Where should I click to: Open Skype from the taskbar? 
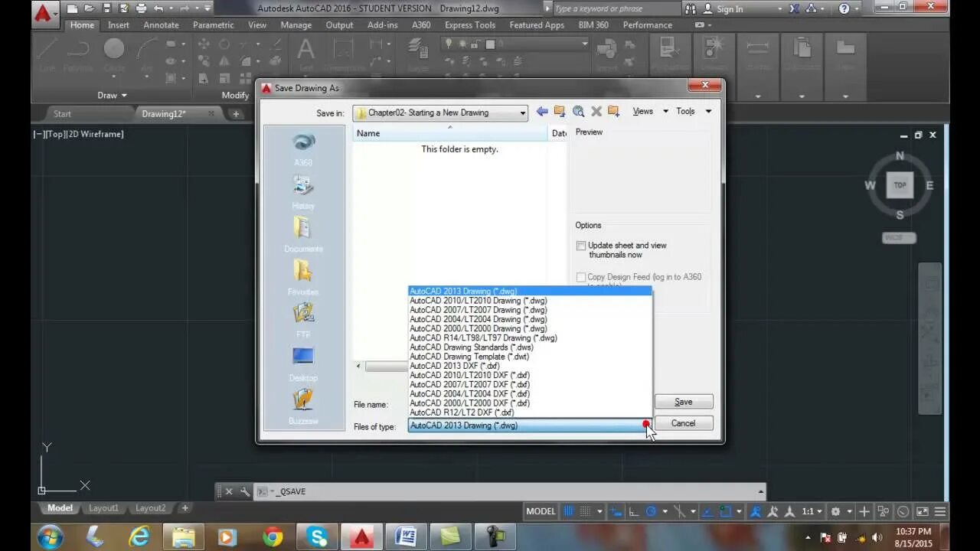pos(317,536)
